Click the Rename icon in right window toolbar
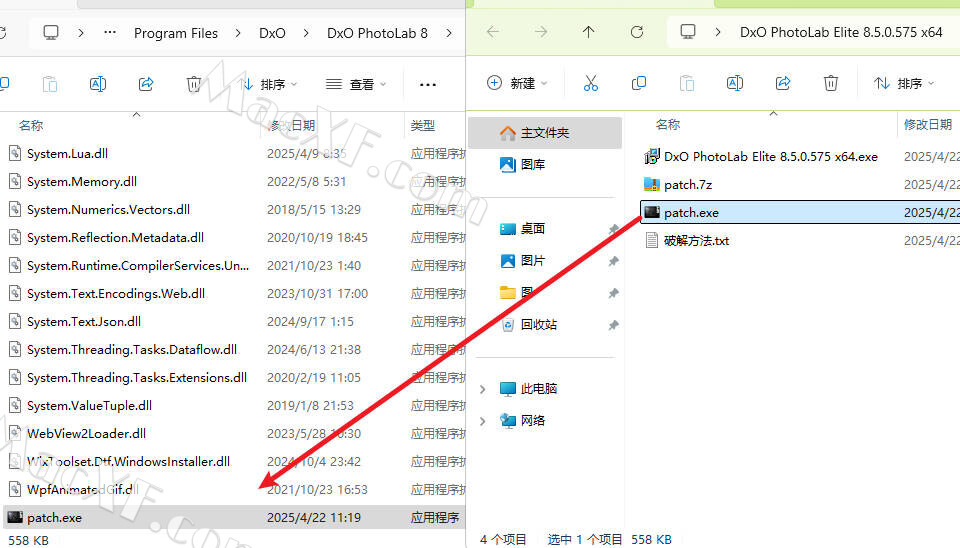Screen dimensions: 960x548 point(735,83)
